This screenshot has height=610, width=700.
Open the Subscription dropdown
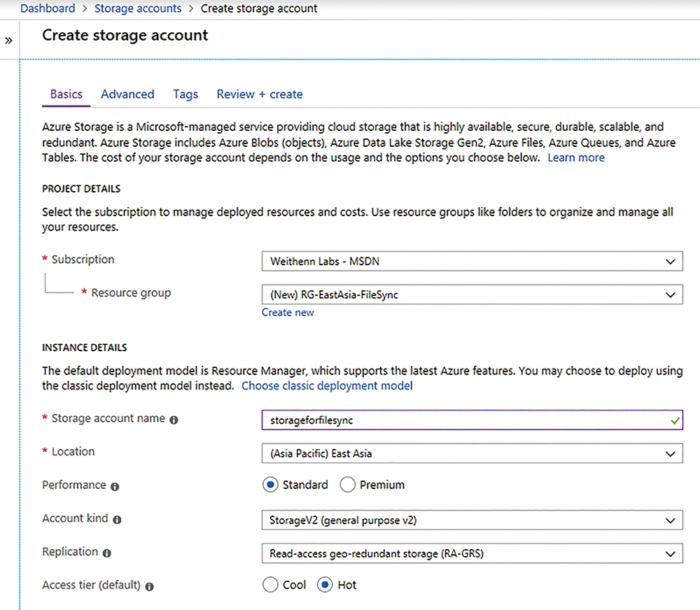click(472, 261)
